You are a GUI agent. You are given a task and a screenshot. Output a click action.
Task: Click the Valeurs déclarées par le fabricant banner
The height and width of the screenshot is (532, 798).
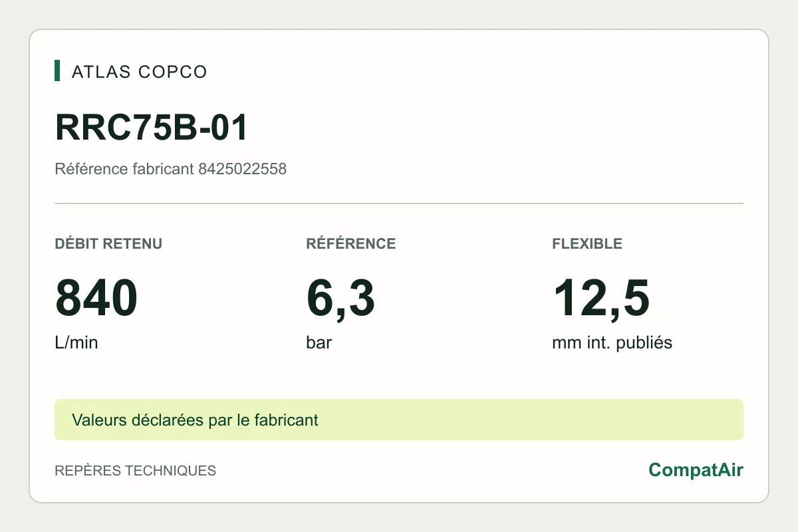(399, 420)
